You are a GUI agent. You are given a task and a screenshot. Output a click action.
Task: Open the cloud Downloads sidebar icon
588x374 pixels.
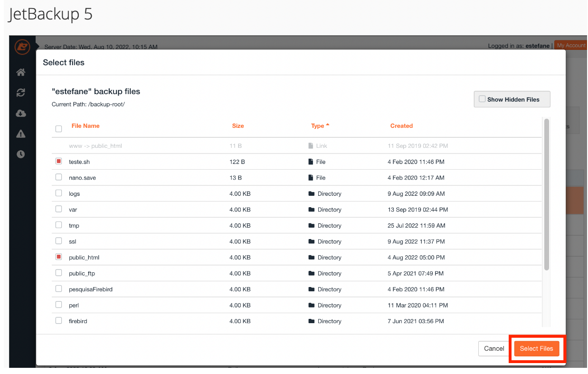coord(20,113)
